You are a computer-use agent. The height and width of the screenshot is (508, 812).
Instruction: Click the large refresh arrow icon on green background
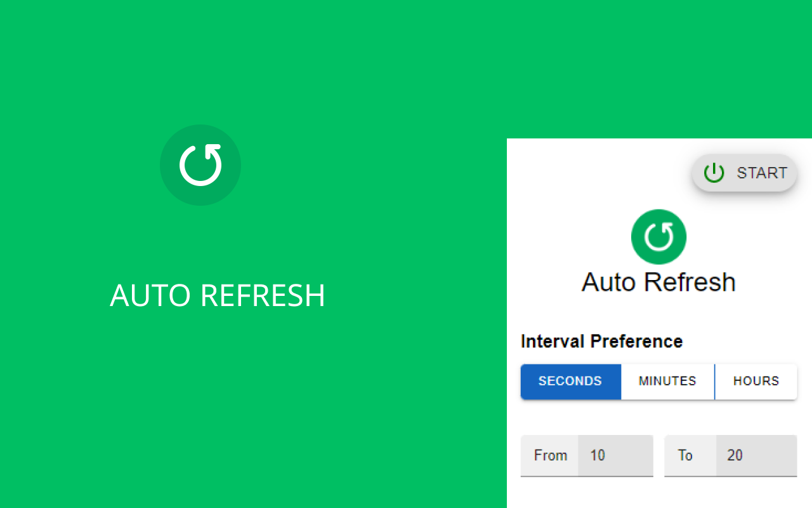point(200,165)
